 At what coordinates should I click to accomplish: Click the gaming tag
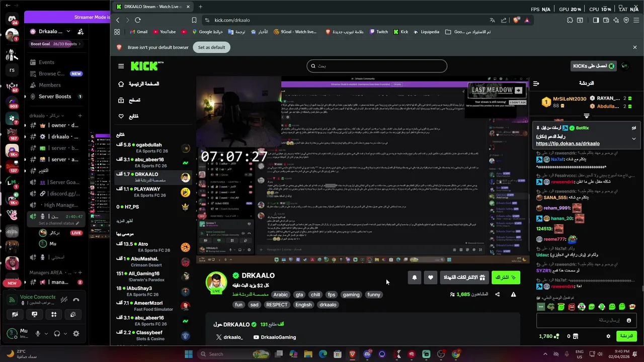pyautogui.click(x=351, y=295)
